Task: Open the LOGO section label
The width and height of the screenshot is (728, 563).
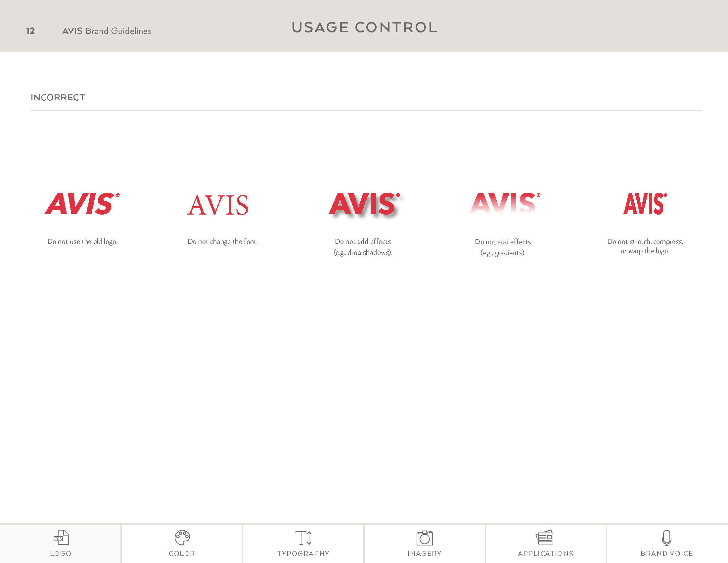Action: pyautogui.click(x=61, y=553)
